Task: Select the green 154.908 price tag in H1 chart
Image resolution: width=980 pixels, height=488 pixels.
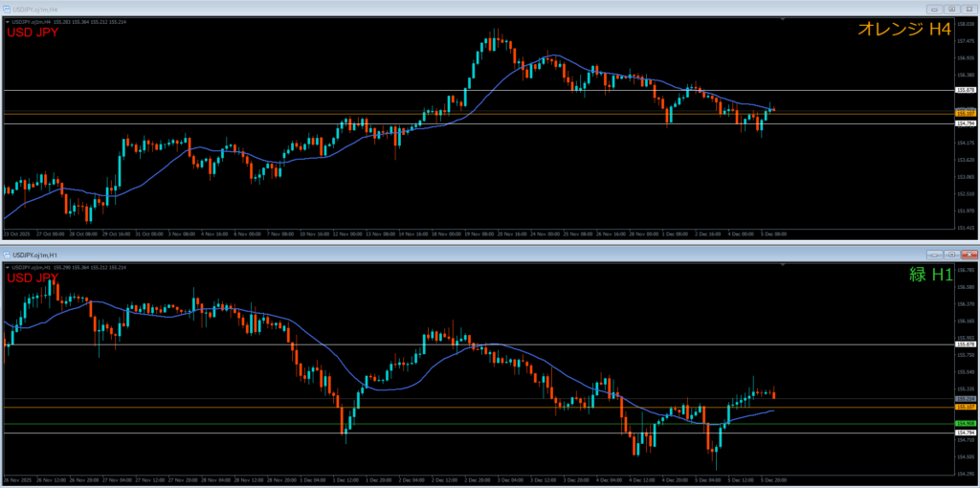Action: pos(965,423)
